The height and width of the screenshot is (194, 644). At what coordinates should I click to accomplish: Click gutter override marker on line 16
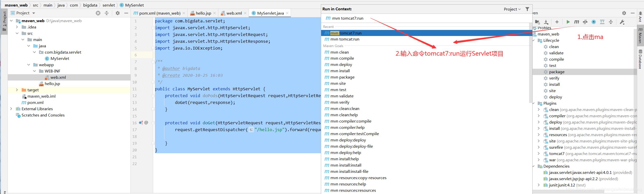click(x=141, y=123)
